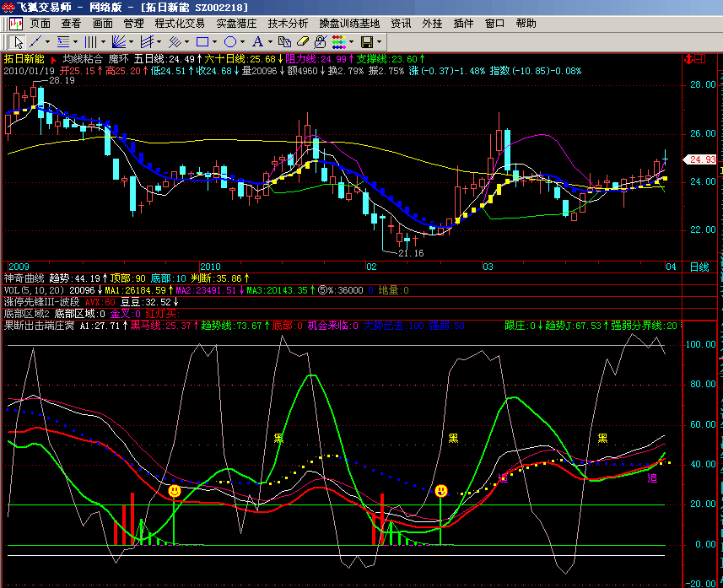Expand the dropdown arrow beside save icon
Image resolution: width=723 pixels, height=588 pixels.
pos(380,42)
